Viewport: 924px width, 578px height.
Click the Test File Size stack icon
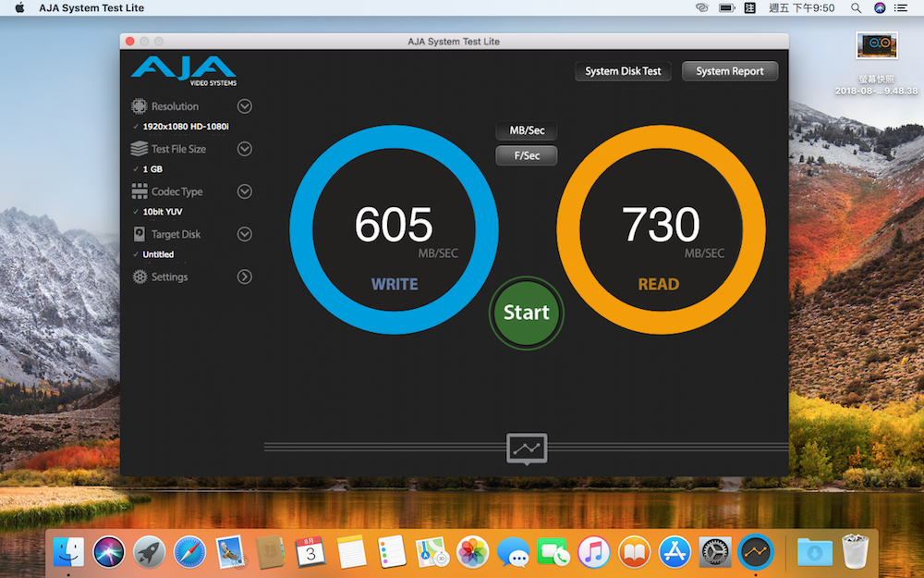click(139, 149)
